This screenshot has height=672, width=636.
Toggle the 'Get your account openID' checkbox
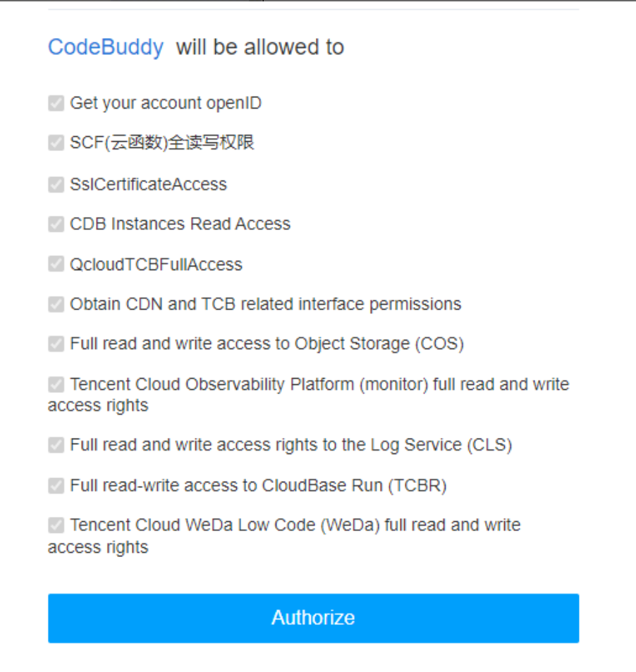[x=56, y=104]
